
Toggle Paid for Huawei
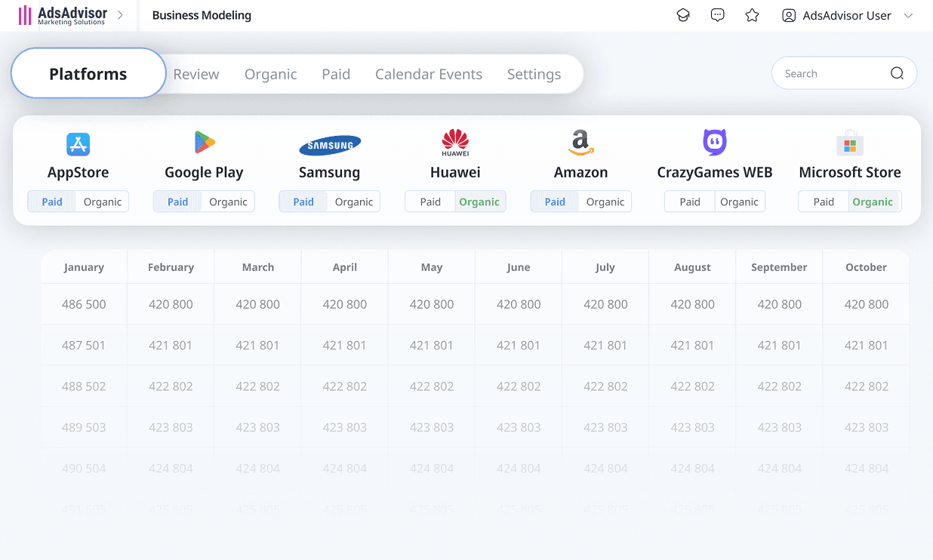430,202
